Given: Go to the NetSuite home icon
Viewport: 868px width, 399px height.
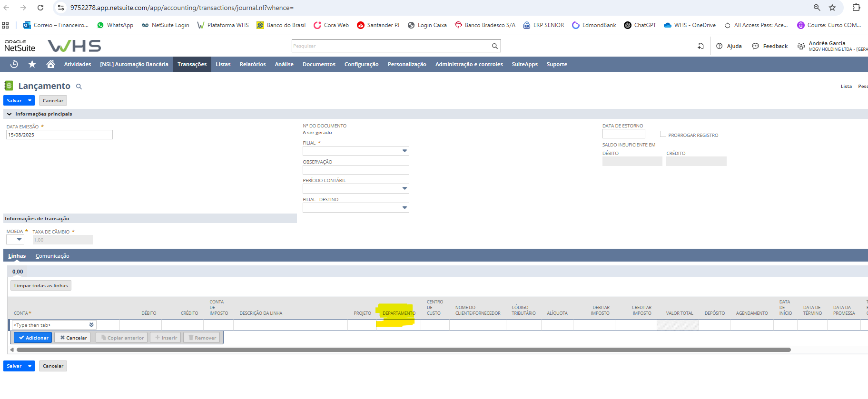Looking at the screenshot, I should [x=50, y=64].
